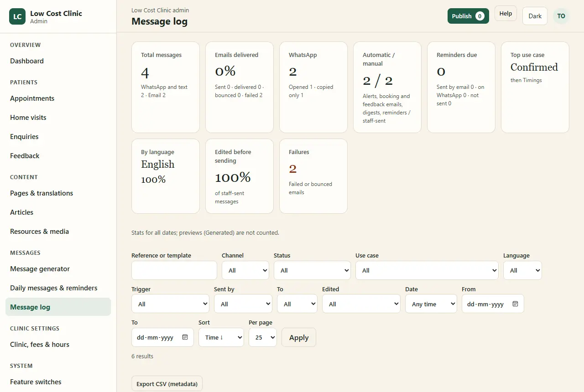Open the Channel dropdown
584x392 pixels.
pyautogui.click(x=245, y=270)
